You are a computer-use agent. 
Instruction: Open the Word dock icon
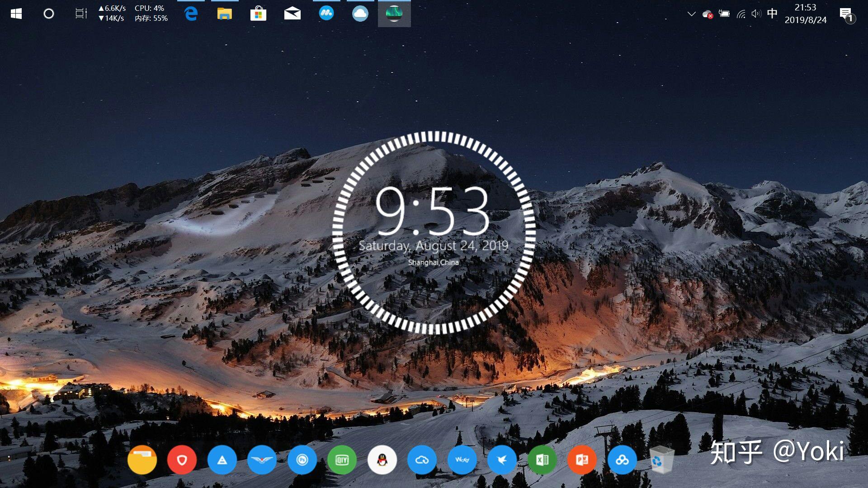(462, 460)
